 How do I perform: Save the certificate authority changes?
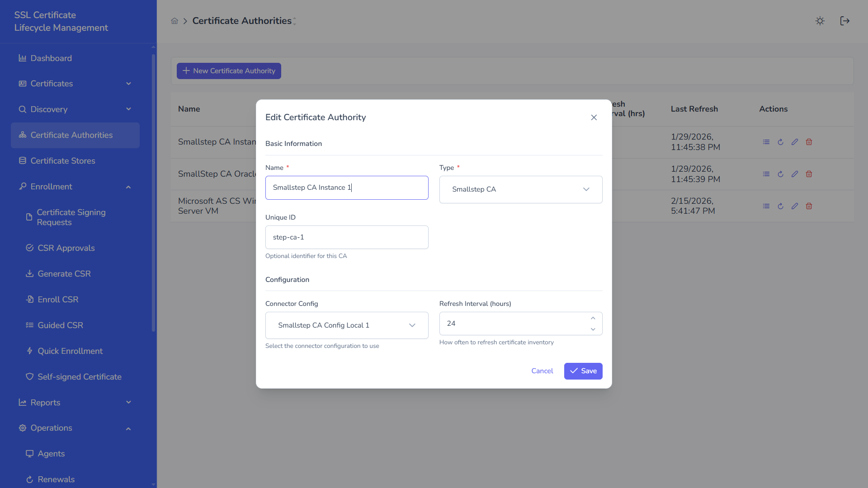coord(583,371)
